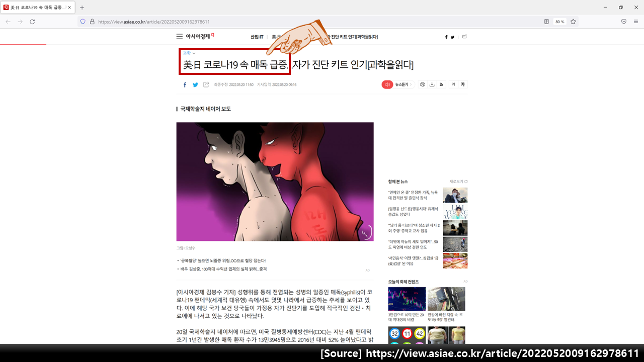
Task: Reload the current page
Action: tap(32, 22)
